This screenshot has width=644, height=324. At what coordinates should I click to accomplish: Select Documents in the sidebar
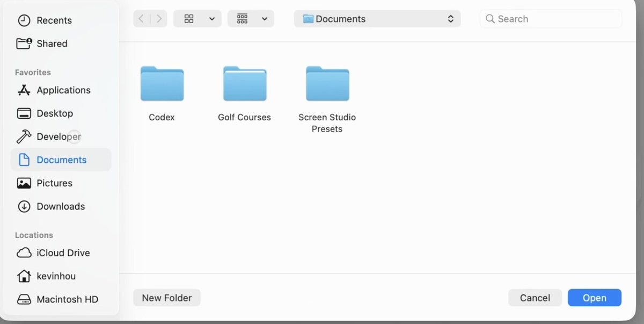pyautogui.click(x=61, y=160)
